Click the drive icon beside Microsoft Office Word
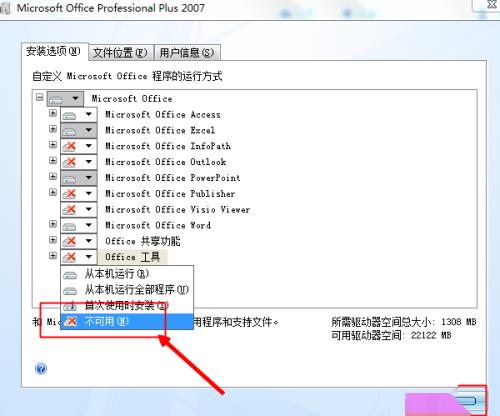Image resolution: width=500 pixels, height=416 pixels. (69, 226)
